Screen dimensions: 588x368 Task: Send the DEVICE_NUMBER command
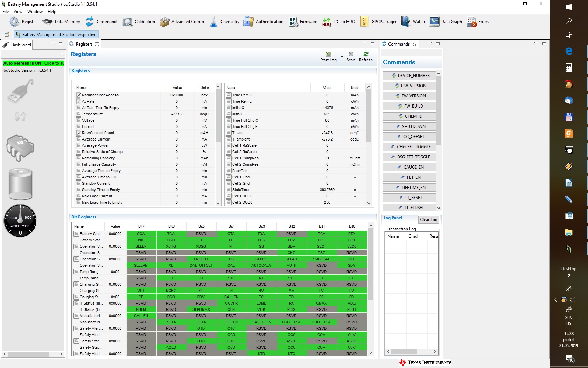409,76
